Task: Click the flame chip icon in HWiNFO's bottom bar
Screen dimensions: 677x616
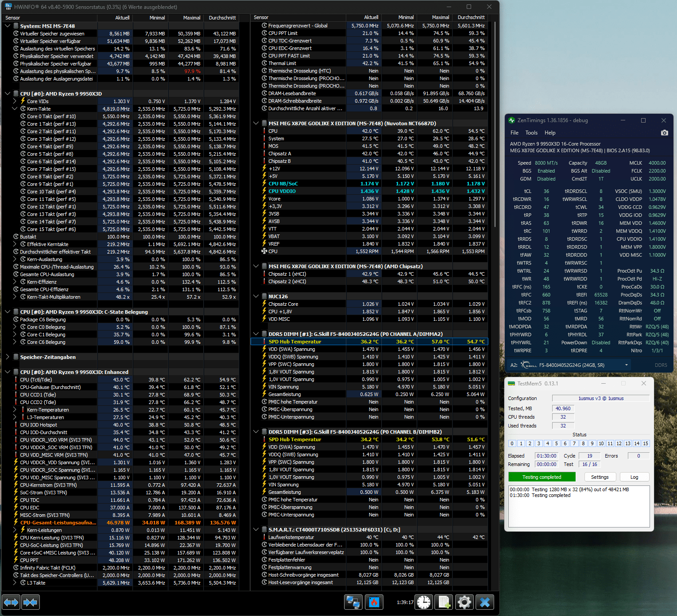Action: pos(374,602)
